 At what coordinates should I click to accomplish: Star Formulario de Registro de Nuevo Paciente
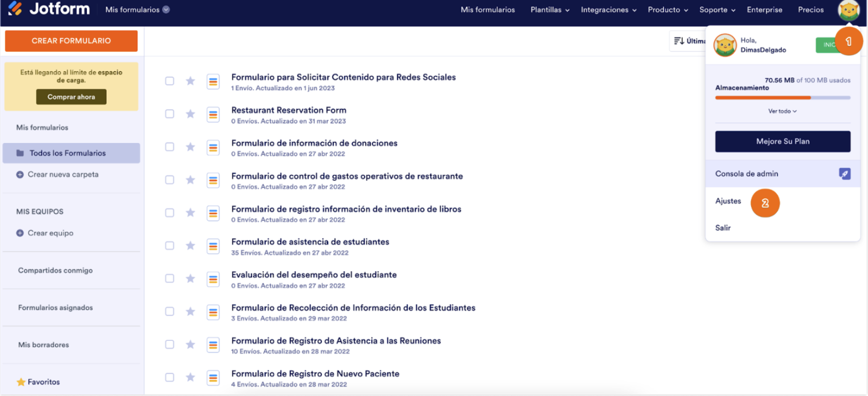point(190,378)
